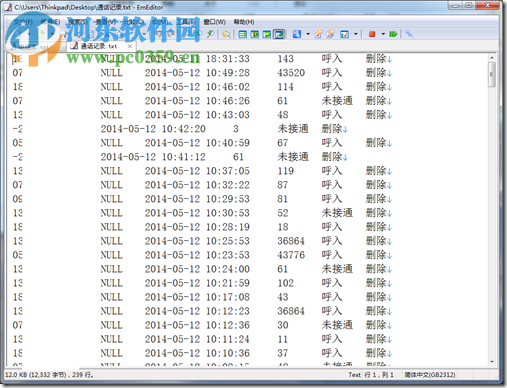This screenshot has height=388, width=507.
Task: Click scrollbar down arrow in the editor
Action: coord(492,362)
